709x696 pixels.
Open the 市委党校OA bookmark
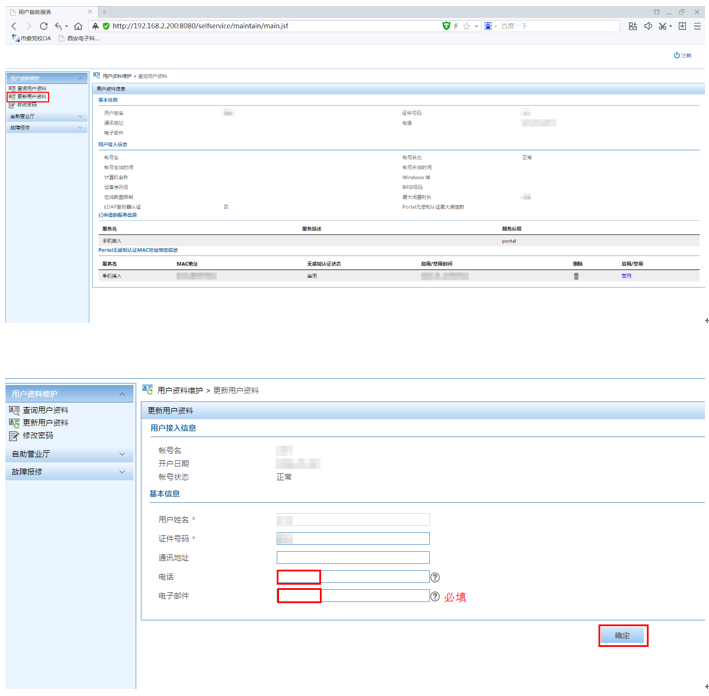point(32,38)
